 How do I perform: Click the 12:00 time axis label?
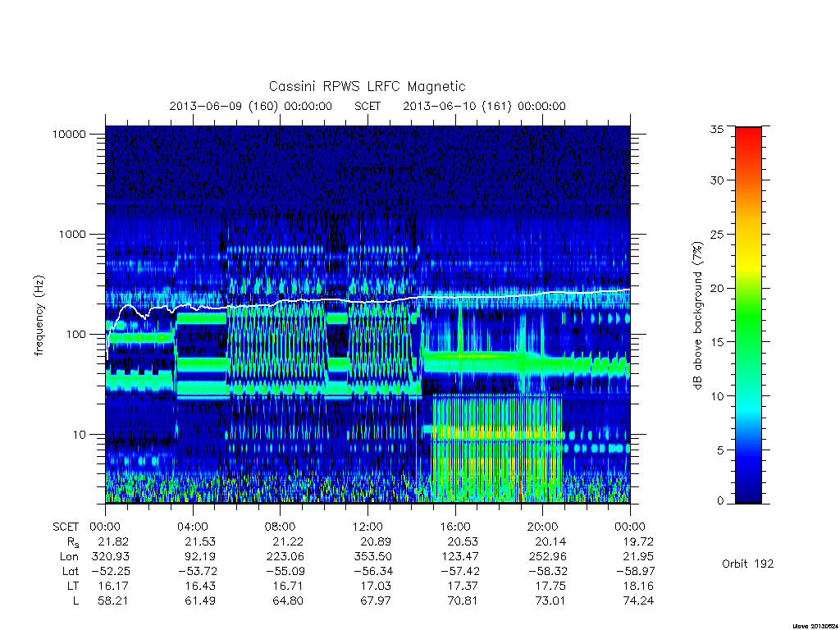[x=368, y=527]
